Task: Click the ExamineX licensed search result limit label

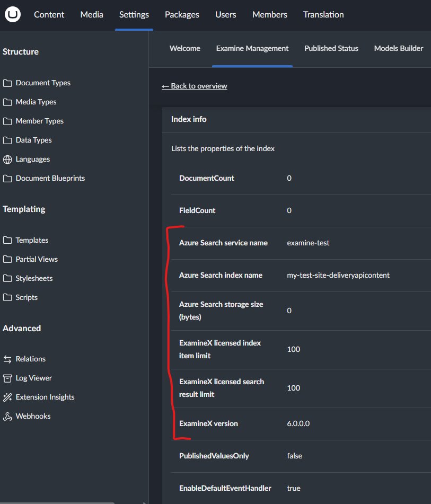Action: 222,388
